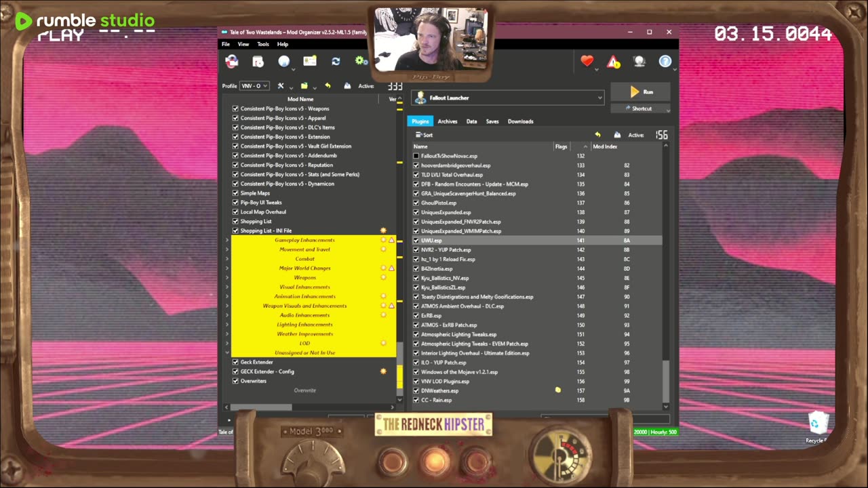Click the Run button

[640, 91]
